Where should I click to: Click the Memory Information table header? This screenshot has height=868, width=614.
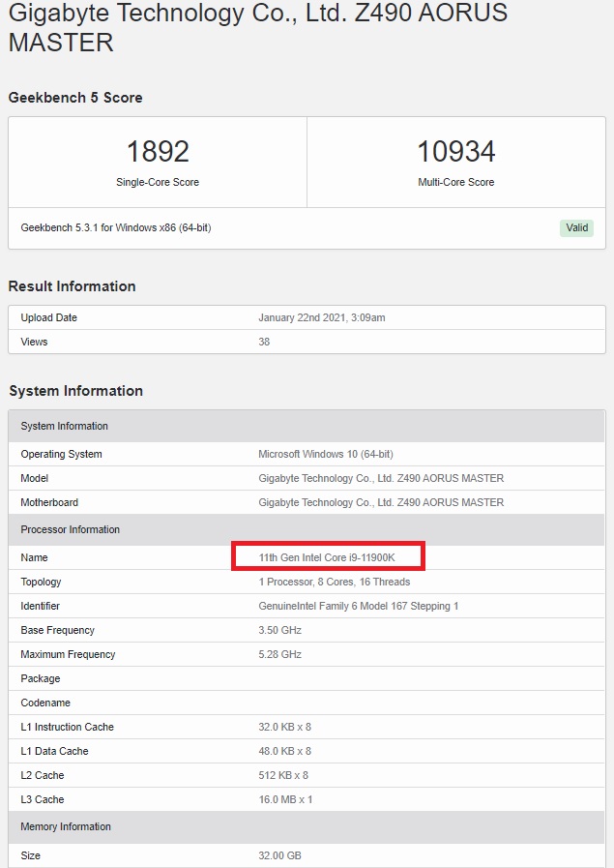pyautogui.click(x=66, y=826)
